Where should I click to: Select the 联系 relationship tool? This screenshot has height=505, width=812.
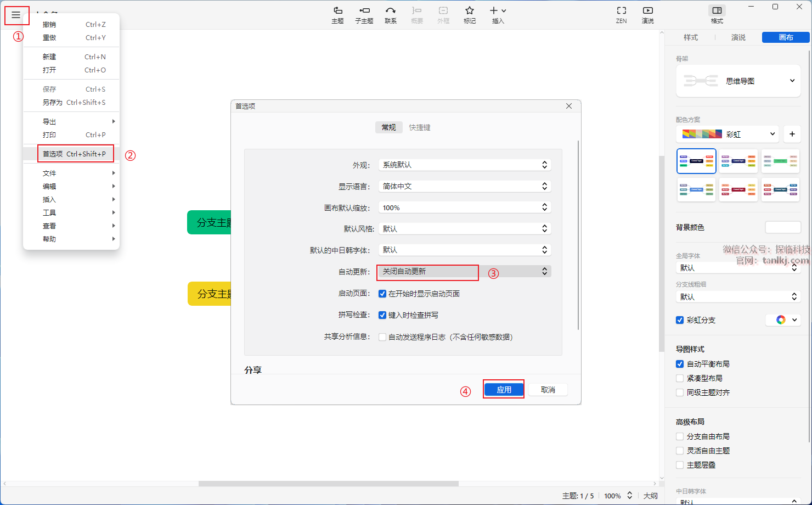(390, 11)
